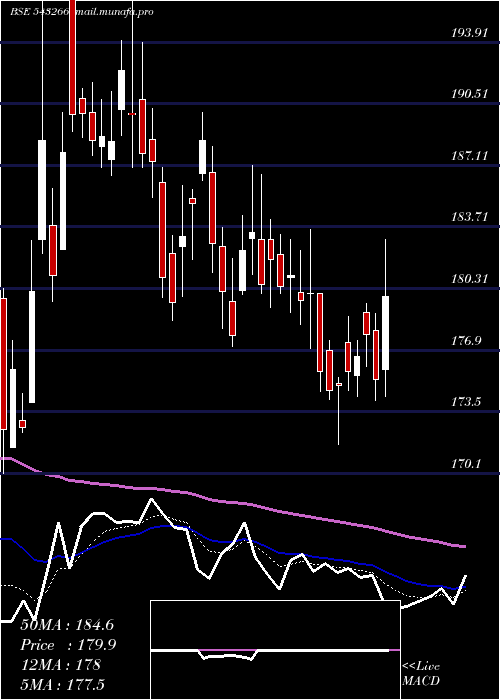Click the 180.31 price level label
The height and width of the screenshot is (700, 500).
[469, 279]
